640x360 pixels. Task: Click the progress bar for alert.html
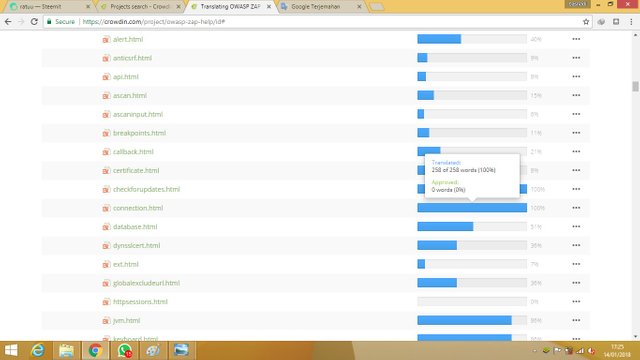472,39
